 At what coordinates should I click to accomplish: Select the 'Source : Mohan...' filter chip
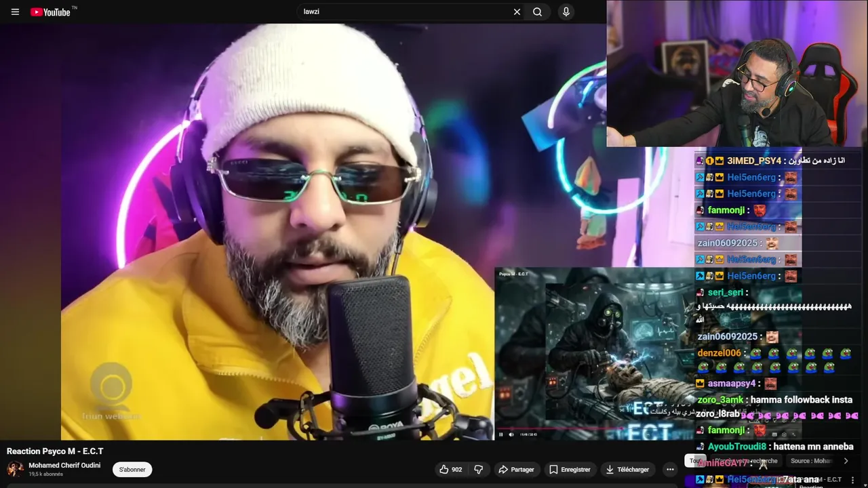tap(812, 461)
